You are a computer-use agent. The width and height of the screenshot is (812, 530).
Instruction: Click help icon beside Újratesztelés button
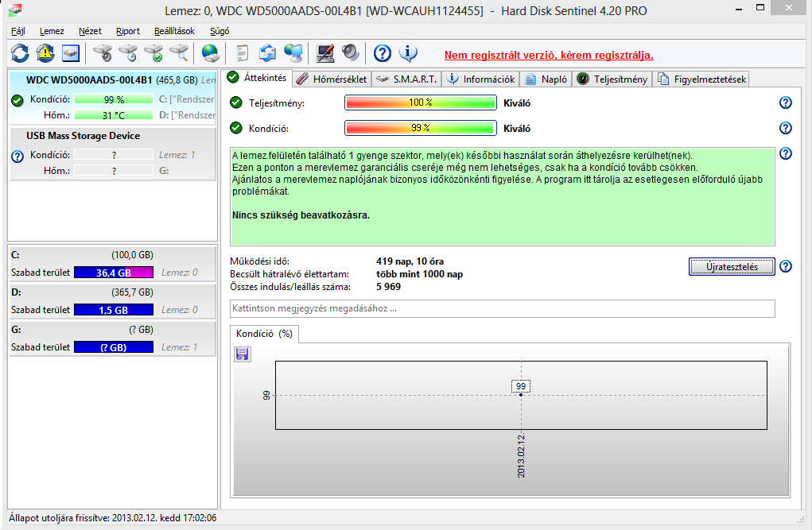pyautogui.click(x=786, y=266)
